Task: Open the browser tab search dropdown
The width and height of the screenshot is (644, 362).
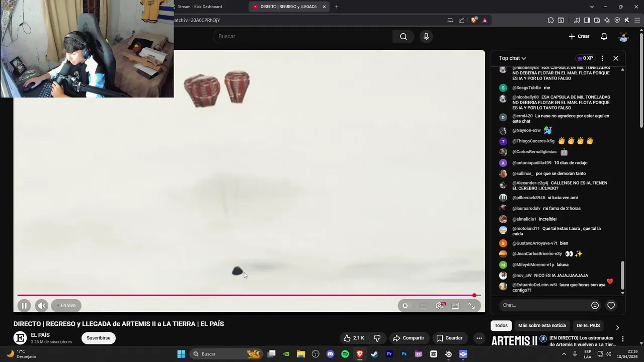Action: [592, 7]
